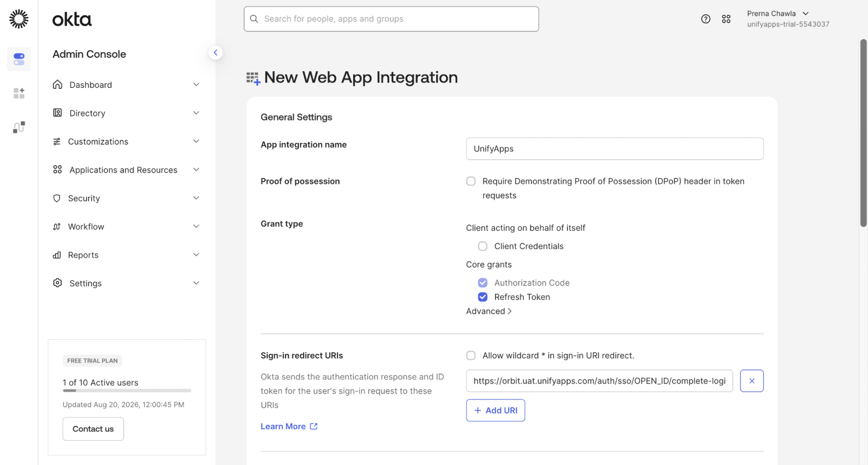This screenshot has width=868, height=465.
Task: Click the search magnifier icon
Action: (254, 19)
